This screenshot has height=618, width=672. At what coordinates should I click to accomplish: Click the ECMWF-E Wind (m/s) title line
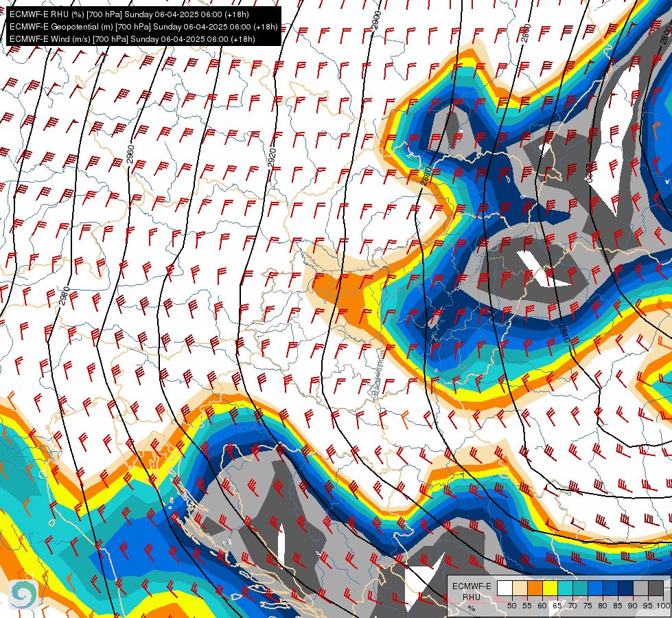pos(132,39)
